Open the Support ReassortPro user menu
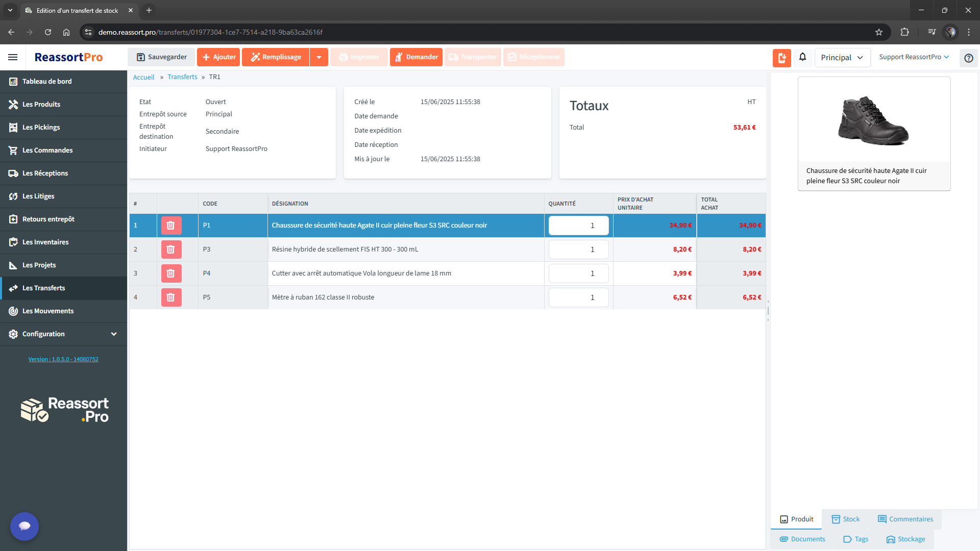Screen dimensions: 980x551 (x=914, y=57)
